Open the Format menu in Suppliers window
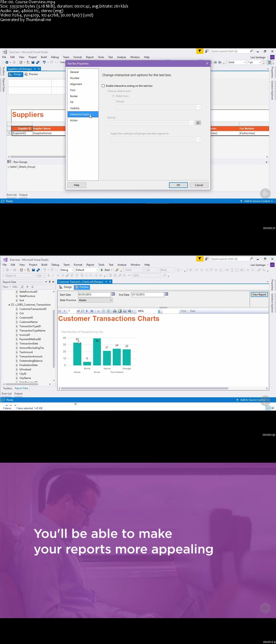 click(78, 57)
